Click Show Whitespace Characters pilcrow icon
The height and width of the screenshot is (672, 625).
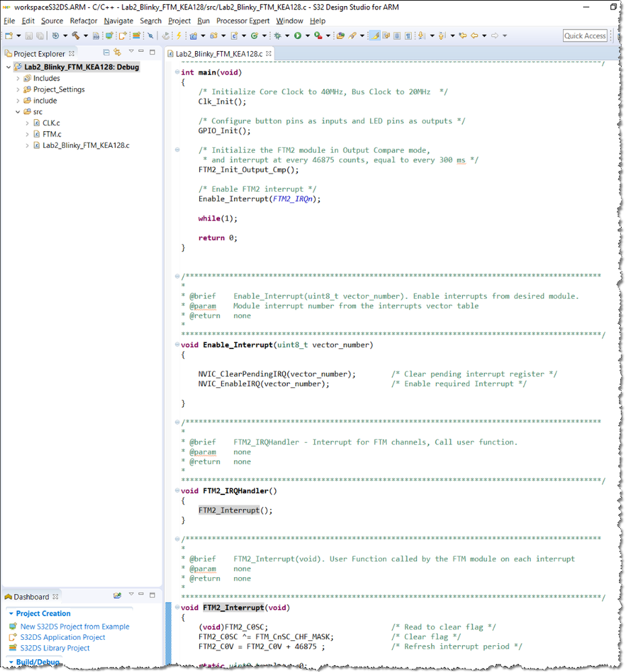408,36
